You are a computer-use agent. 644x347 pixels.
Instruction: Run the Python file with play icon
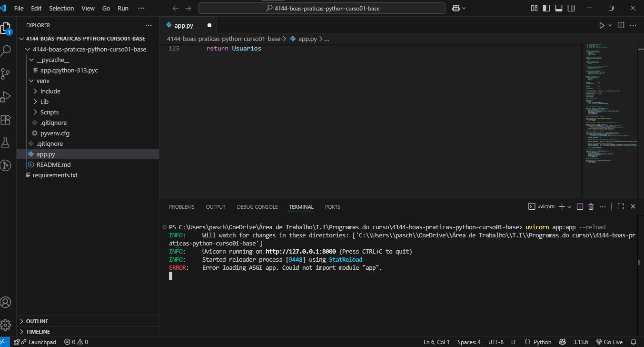(602, 25)
